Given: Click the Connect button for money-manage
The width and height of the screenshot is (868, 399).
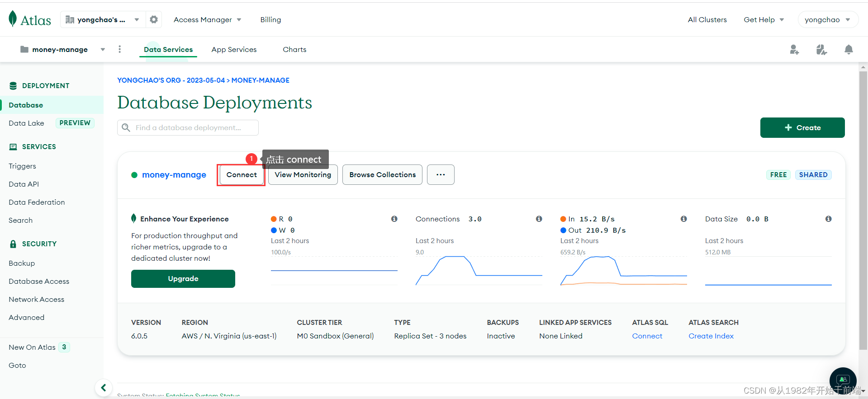Looking at the screenshot, I should click(x=242, y=174).
